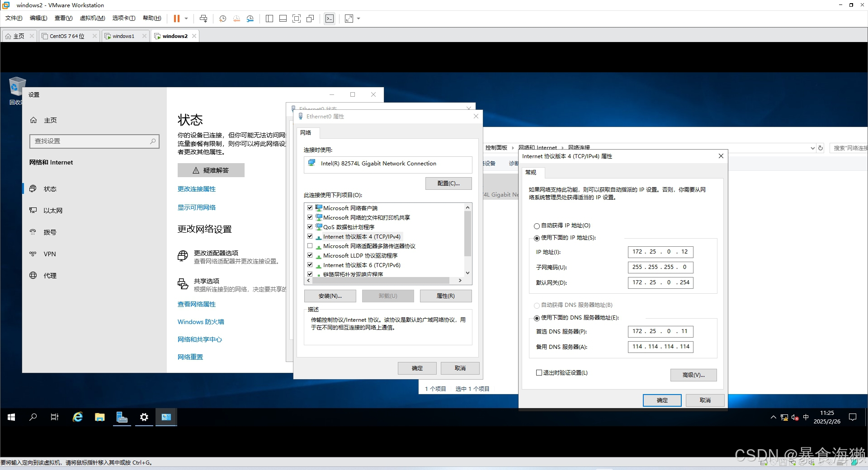Switch to Unity mode
868x470 pixels.
tap(310, 19)
